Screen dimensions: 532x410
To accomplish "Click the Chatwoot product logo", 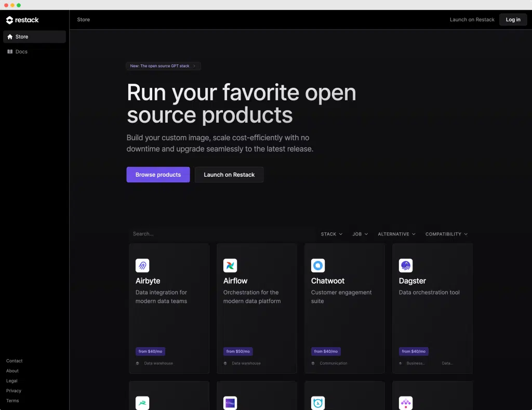I will [x=318, y=266].
